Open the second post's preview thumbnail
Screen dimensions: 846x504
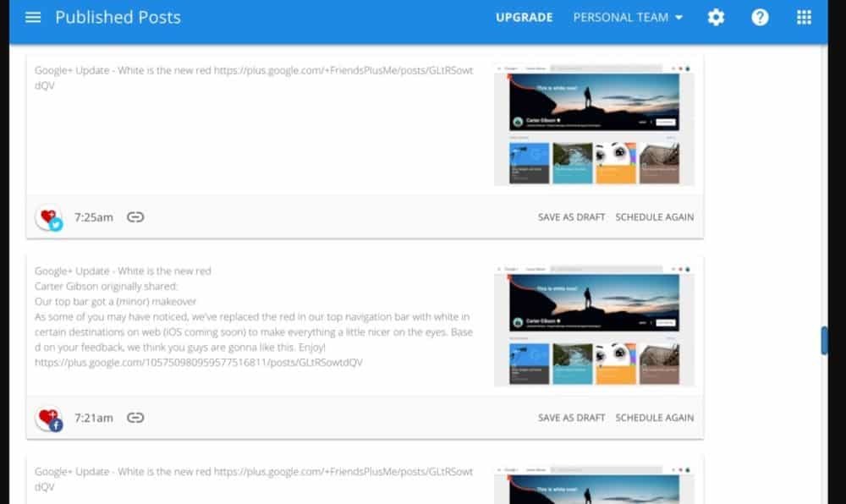coord(594,325)
